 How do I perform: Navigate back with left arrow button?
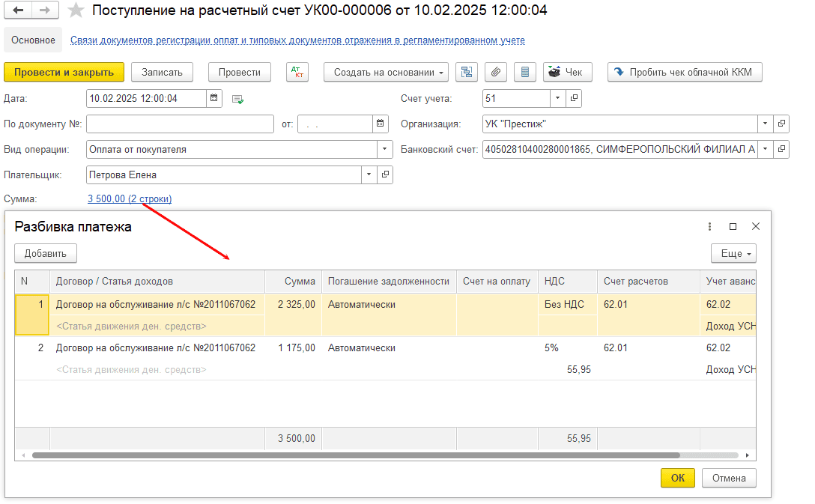pyautogui.click(x=19, y=10)
